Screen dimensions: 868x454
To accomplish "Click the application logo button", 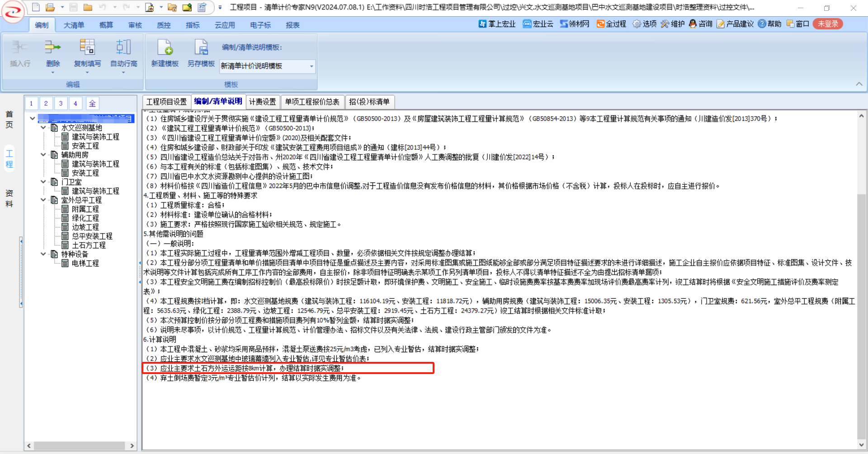I will 13,12.
